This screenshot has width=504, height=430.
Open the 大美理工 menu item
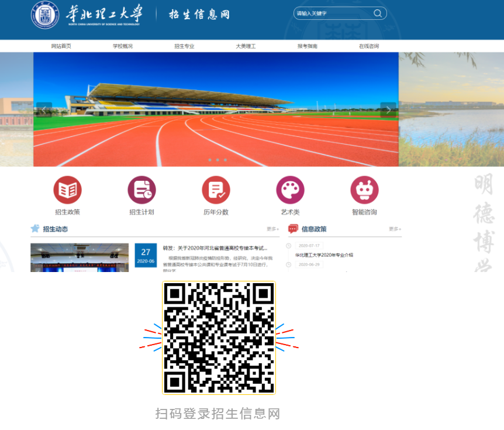[x=246, y=46]
